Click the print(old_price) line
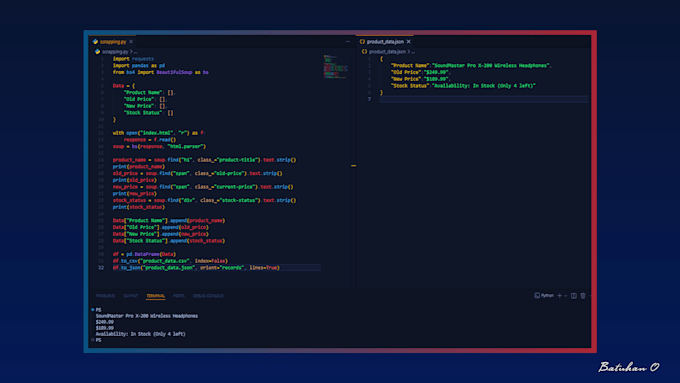Viewport: 680px width, 383px height. [135, 180]
